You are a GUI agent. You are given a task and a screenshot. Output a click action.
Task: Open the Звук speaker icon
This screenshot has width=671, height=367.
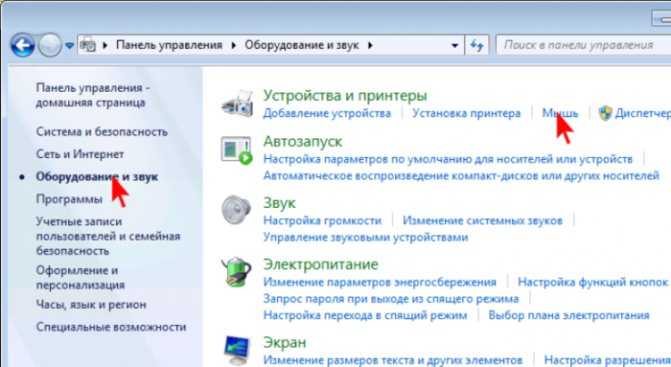click(x=236, y=210)
